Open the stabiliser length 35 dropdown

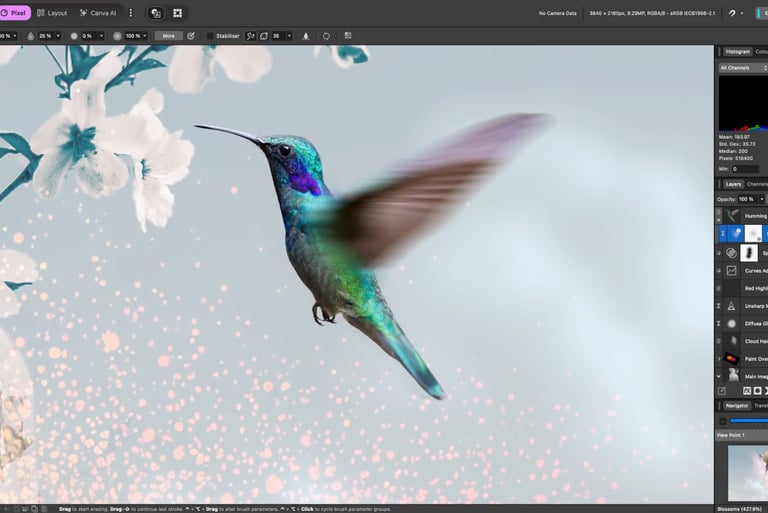pyautogui.click(x=289, y=36)
